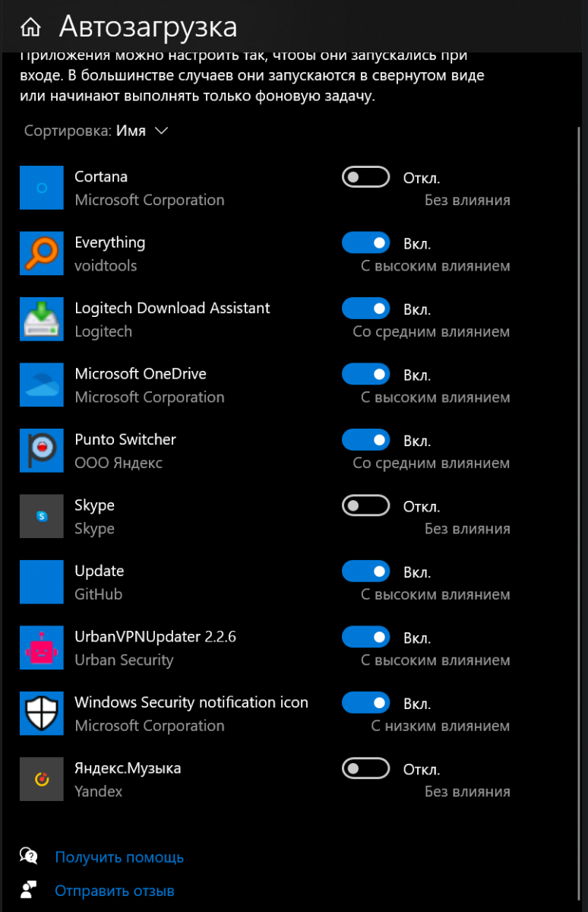This screenshot has width=588, height=912.
Task: Disable the Update (GitHub) startup toggle
Action: pyautogui.click(x=365, y=572)
